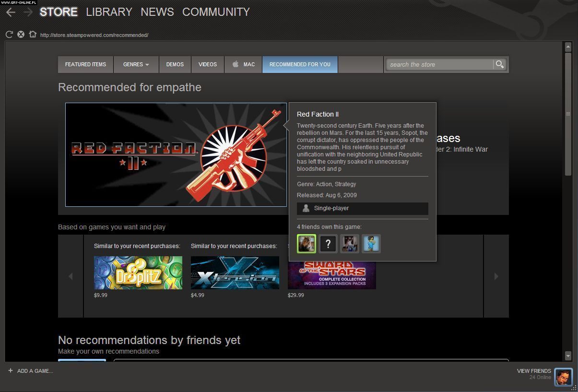
Task: Open the Library tab
Action: (x=109, y=12)
